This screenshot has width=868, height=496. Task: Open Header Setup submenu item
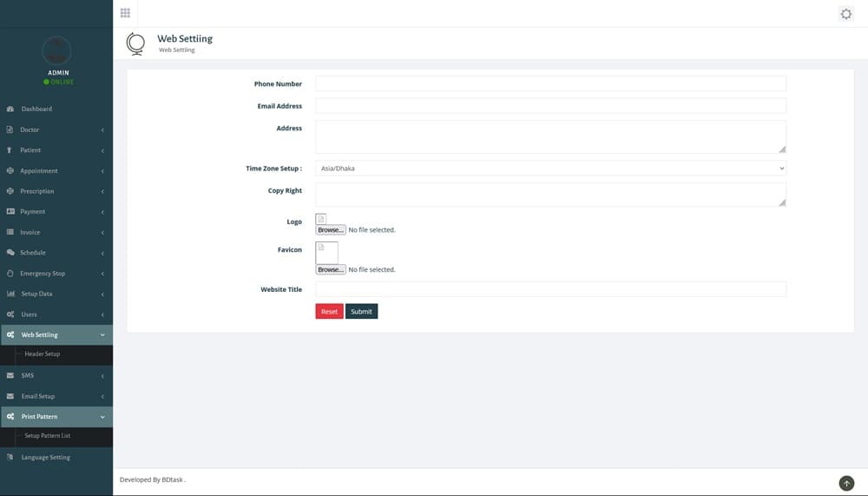click(x=43, y=354)
